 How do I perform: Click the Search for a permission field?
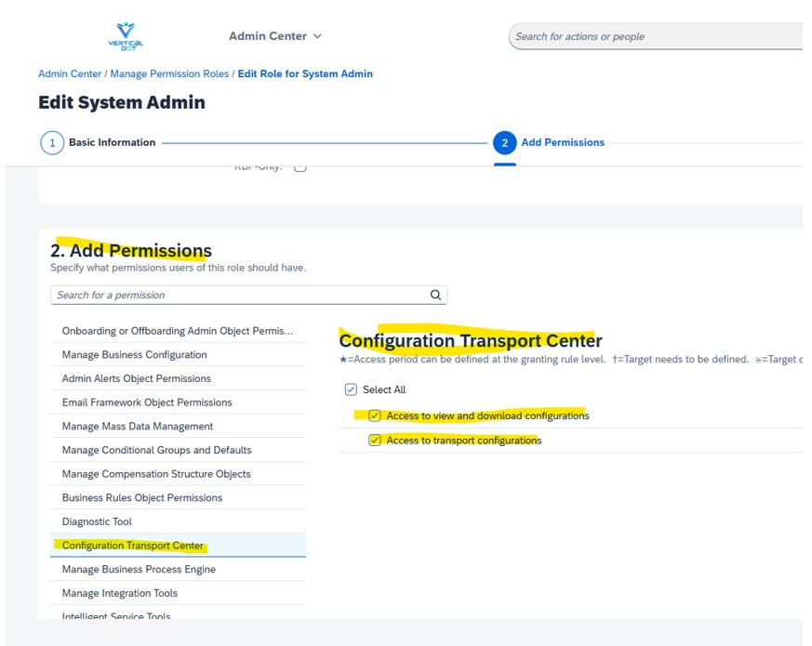248,295
